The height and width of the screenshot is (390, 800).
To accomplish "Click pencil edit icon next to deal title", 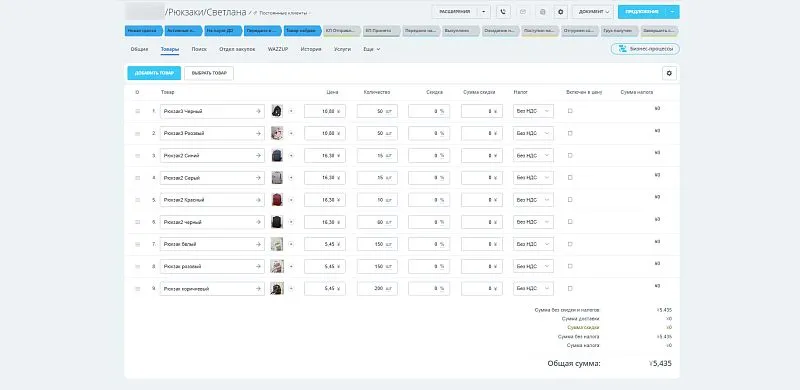I will [x=249, y=12].
